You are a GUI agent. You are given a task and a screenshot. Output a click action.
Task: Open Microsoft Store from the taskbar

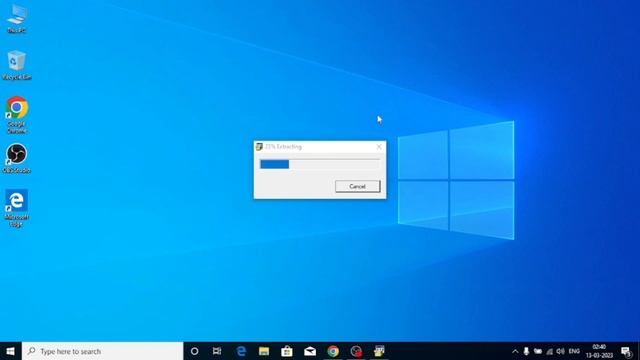click(x=287, y=351)
